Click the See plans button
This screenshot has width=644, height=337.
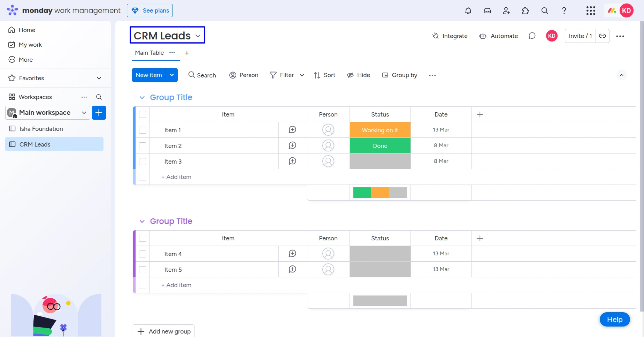(x=150, y=10)
